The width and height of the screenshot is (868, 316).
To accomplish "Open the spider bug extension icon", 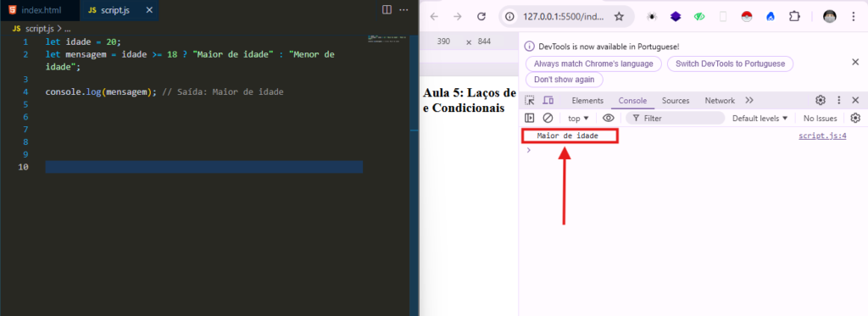I will coord(652,17).
